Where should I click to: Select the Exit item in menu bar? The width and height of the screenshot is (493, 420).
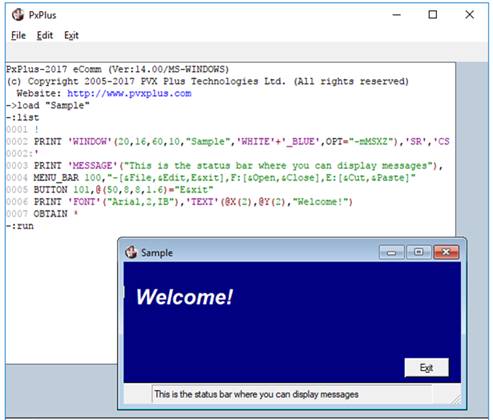pos(71,35)
